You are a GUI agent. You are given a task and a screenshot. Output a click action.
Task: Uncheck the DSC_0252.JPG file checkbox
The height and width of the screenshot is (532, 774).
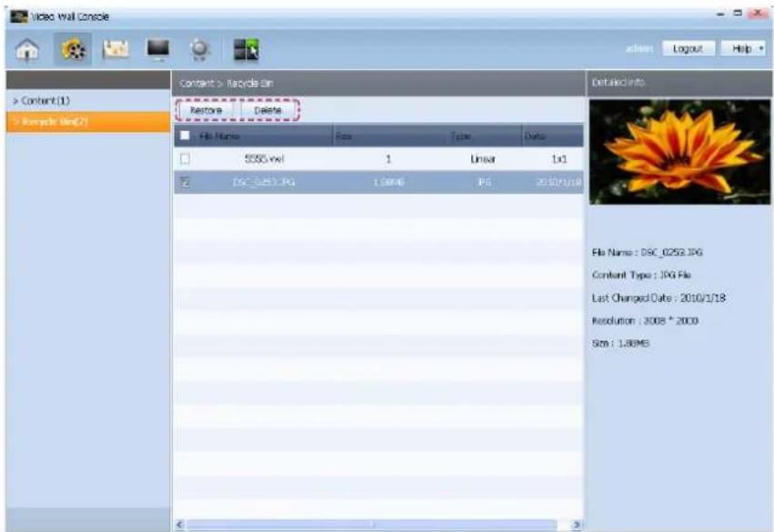pos(186,183)
